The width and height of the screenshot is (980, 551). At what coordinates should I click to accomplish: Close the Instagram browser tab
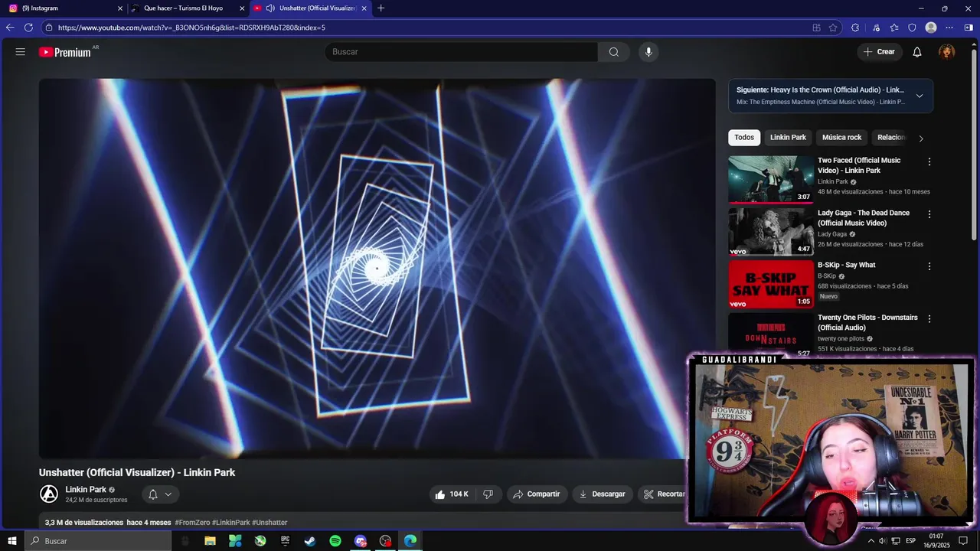119,8
